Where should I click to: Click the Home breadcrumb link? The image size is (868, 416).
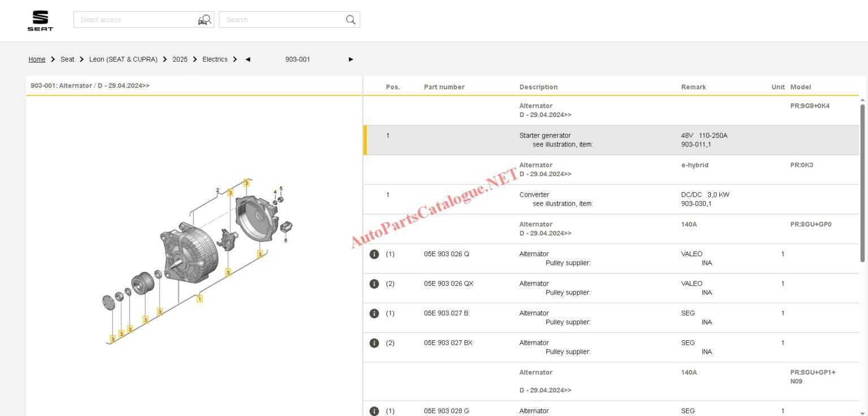point(37,59)
